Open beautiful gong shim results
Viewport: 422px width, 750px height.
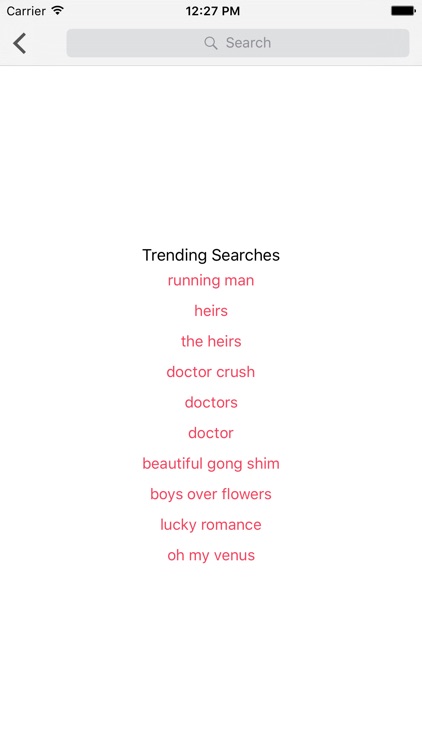(211, 464)
